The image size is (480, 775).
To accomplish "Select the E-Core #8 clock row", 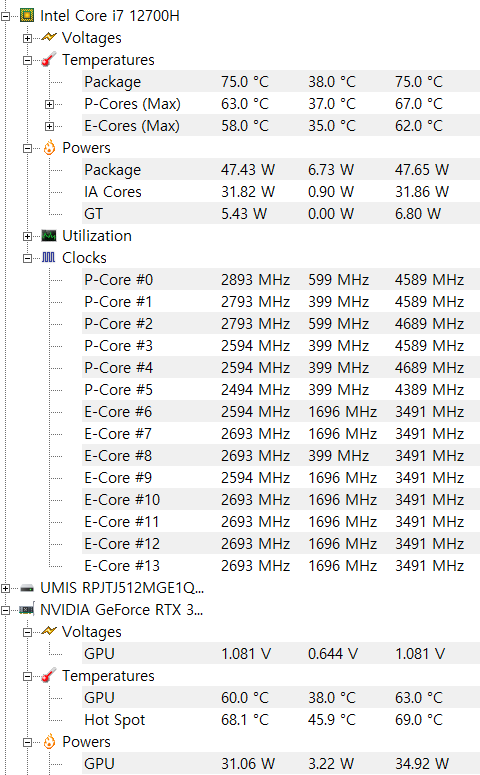I will pyautogui.click(x=281, y=456).
